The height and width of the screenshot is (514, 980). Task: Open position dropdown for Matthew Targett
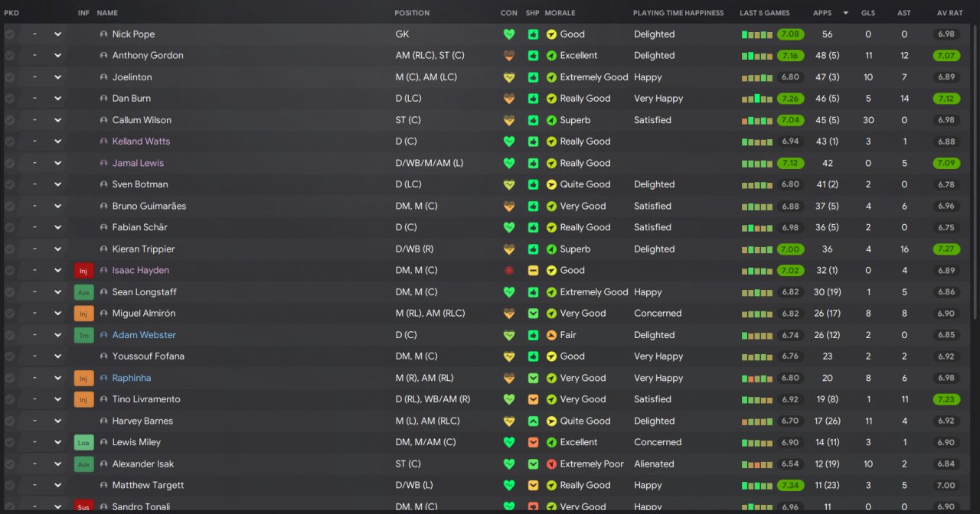pos(57,485)
